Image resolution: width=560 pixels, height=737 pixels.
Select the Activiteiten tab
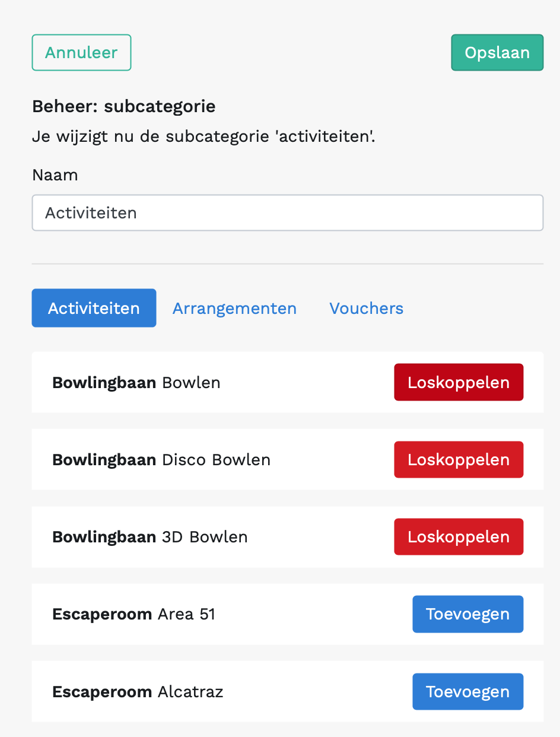click(94, 309)
